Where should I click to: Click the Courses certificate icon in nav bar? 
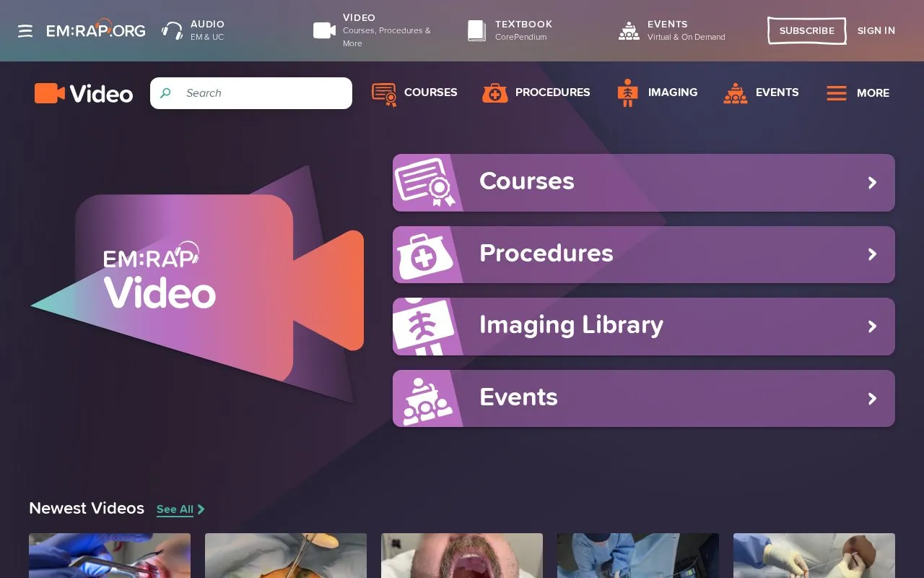tap(384, 94)
